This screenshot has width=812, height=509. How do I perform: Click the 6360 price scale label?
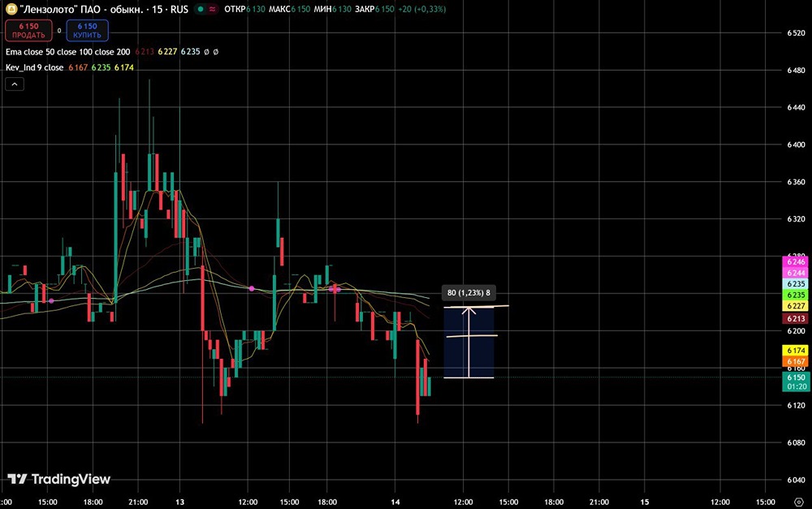pos(796,183)
